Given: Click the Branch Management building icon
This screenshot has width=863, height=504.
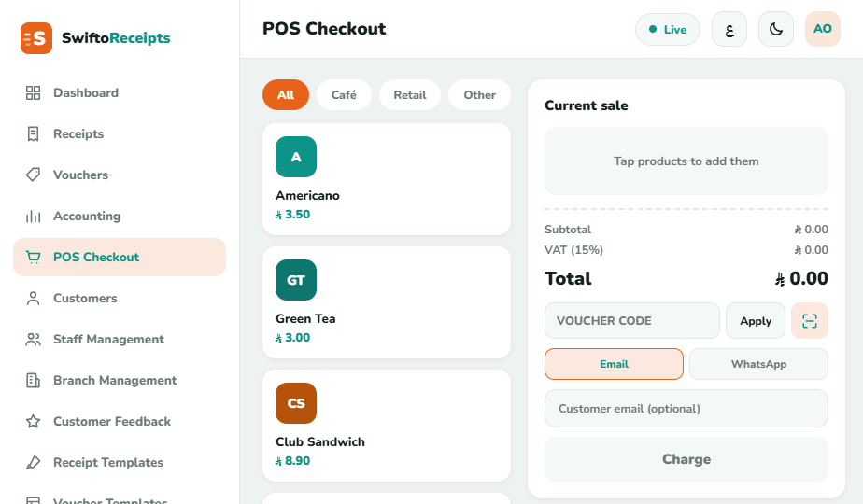Looking at the screenshot, I should click(33, 380).
